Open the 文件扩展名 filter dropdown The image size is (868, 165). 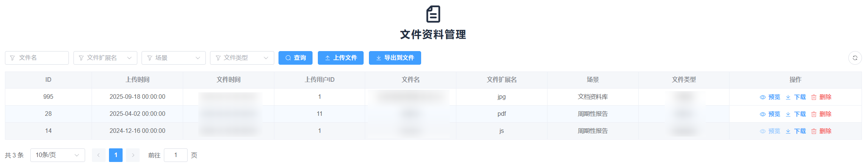[105, 58]
